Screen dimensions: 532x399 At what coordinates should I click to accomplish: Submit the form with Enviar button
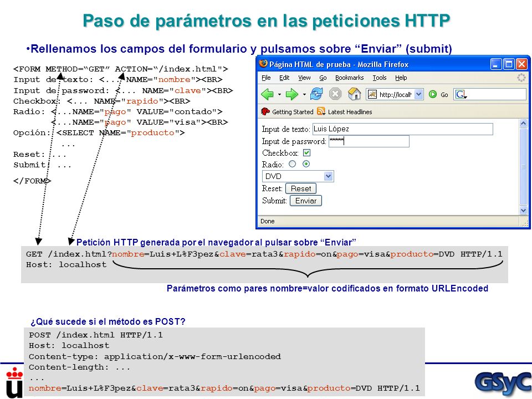click(x=306, y=201)
